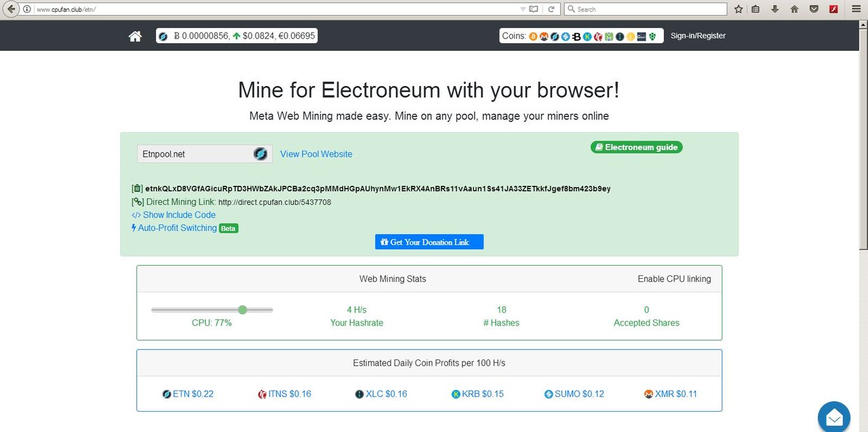
Task: Select Sign-in/Register at top right
Action: tap(698, 35)
